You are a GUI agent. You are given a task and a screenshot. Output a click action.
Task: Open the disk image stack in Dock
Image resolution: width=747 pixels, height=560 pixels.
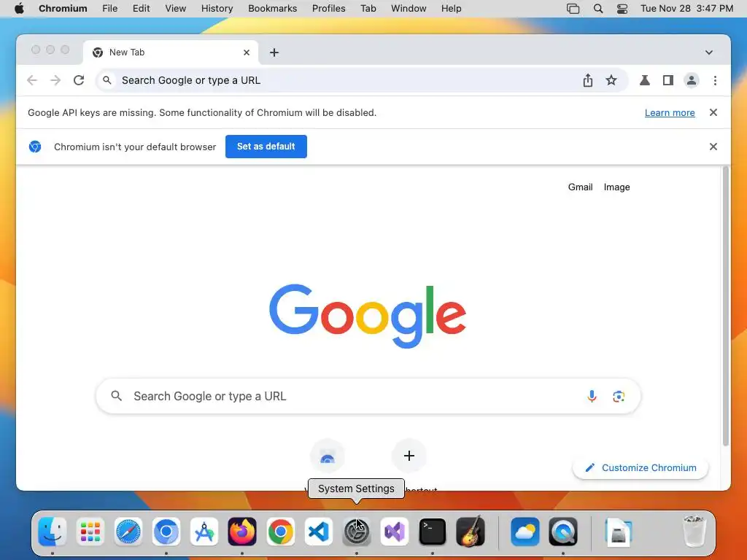(619, 532)
